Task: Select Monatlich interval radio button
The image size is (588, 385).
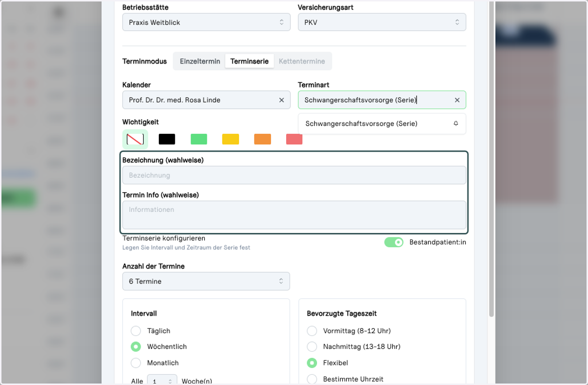Action: click(136, 363)
